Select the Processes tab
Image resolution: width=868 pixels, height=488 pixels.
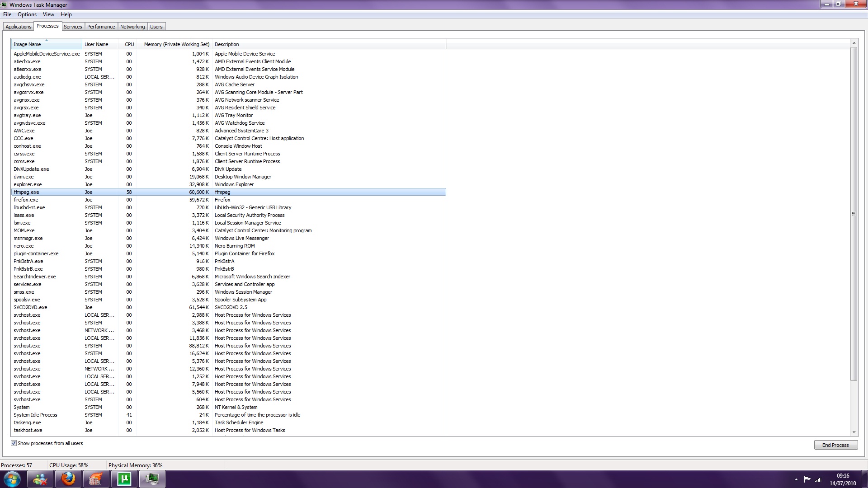click(x=47, y=26)
